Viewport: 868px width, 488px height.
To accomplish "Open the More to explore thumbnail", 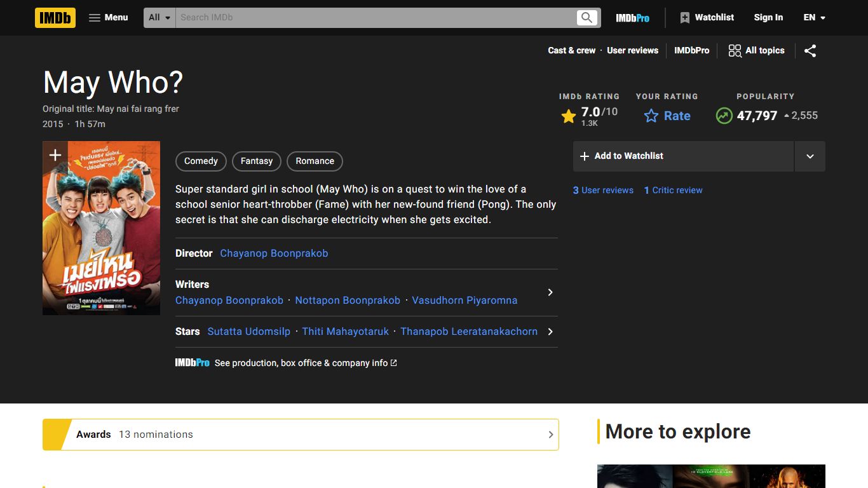I will (711, 476).
